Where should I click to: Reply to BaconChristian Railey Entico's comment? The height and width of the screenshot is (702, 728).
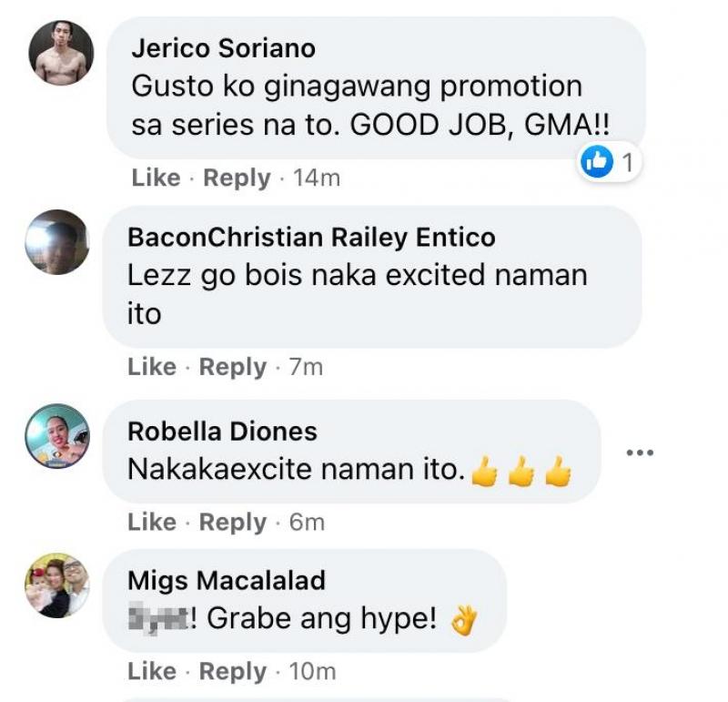(233, 368)
